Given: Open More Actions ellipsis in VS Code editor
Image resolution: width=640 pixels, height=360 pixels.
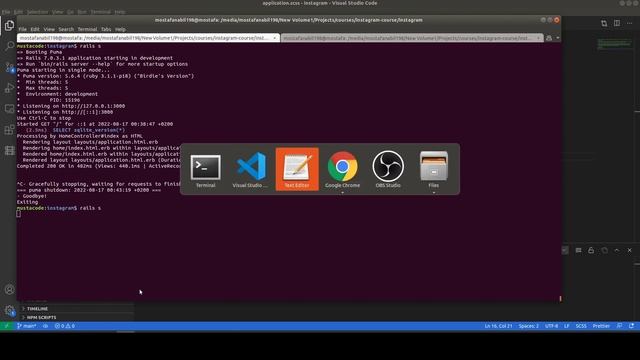Looking at the screenshot, I should click(629, 23).
